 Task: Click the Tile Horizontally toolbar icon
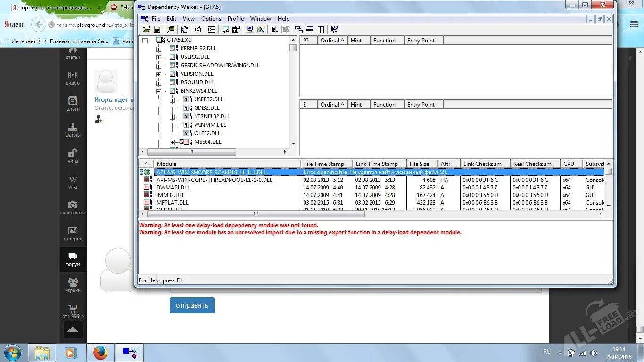(x=310, y=29)
